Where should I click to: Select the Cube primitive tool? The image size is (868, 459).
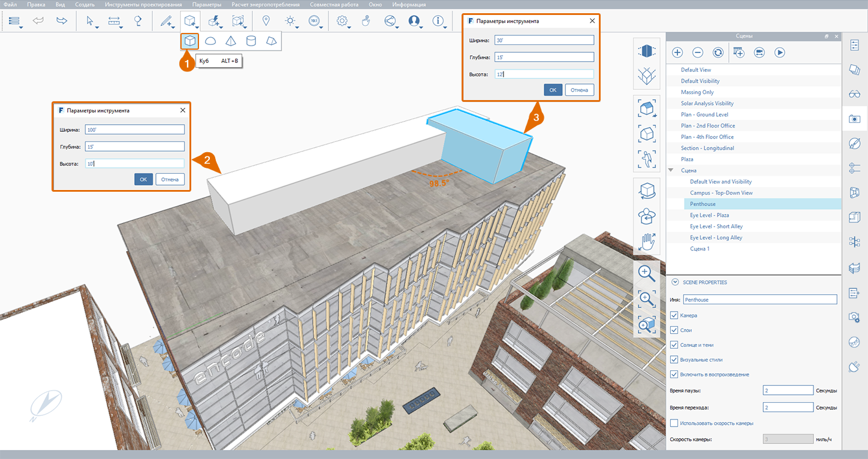(x=190, y=41)
